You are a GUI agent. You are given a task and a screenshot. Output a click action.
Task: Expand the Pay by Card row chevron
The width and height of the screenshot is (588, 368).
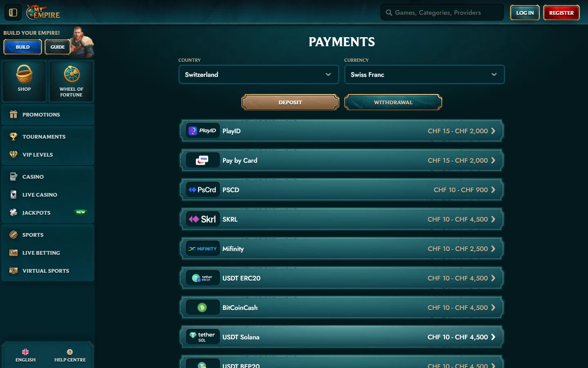tap(493, 160)
